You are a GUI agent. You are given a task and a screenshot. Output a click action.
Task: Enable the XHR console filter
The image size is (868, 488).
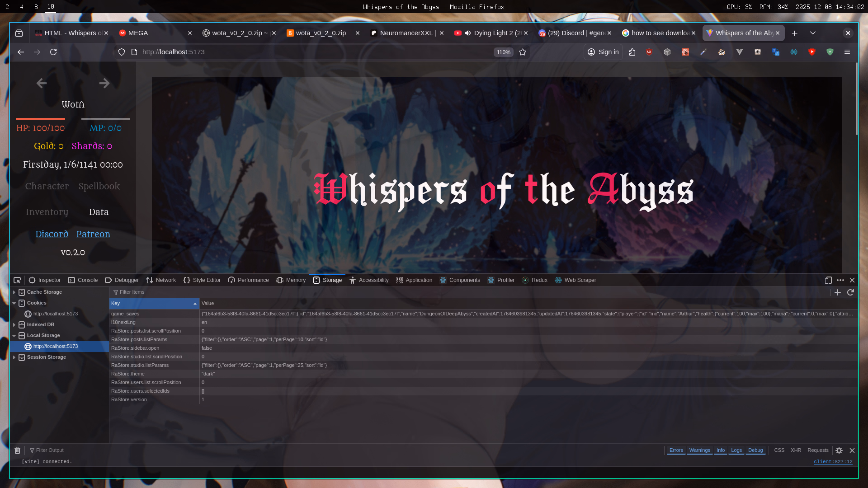click(796, 450)
